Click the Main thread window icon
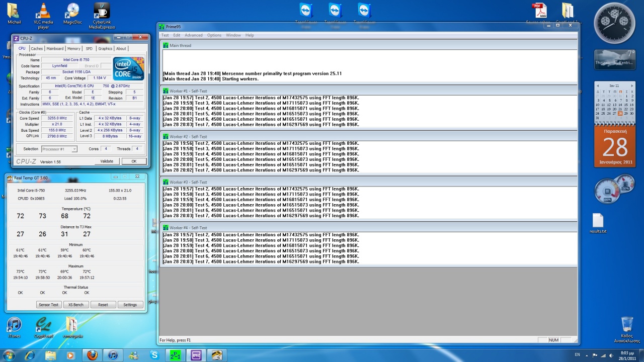The height and width of the screenshot is (362, 644). coord(166,45)
